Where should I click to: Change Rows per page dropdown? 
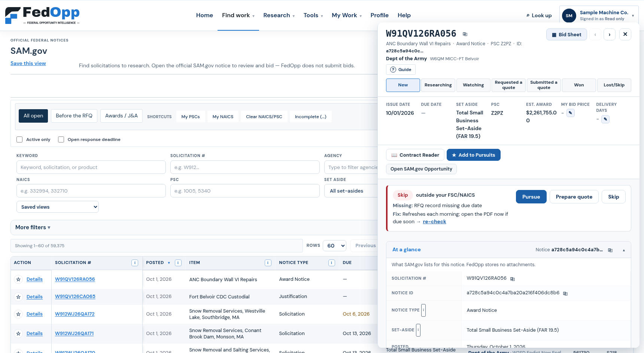point(334,246)
